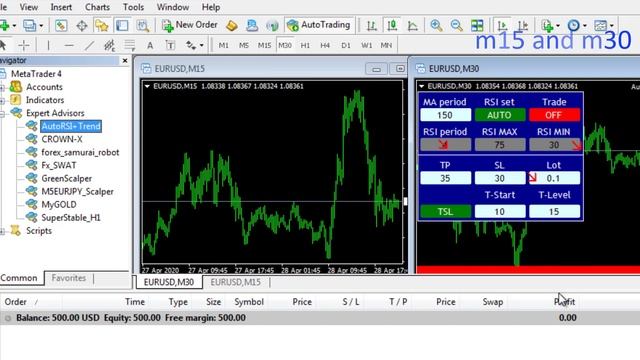The width and height of the screenshot is (640, 360).
Task: Open the Charts menu
Action: (97, 7)
